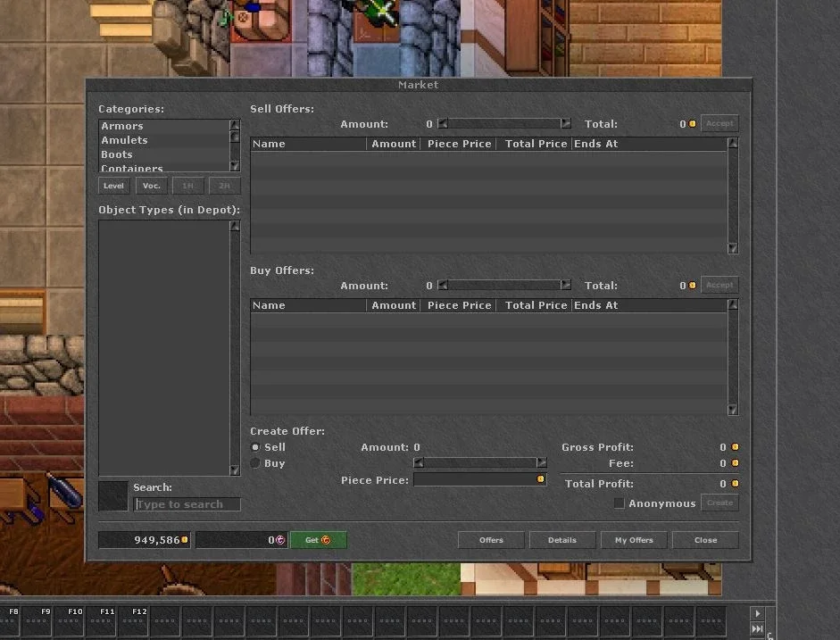Sort Sell Offers by Total Price column
Image resolution: width=840 pixels, height=640 pixels.
[x=534, y=144]
